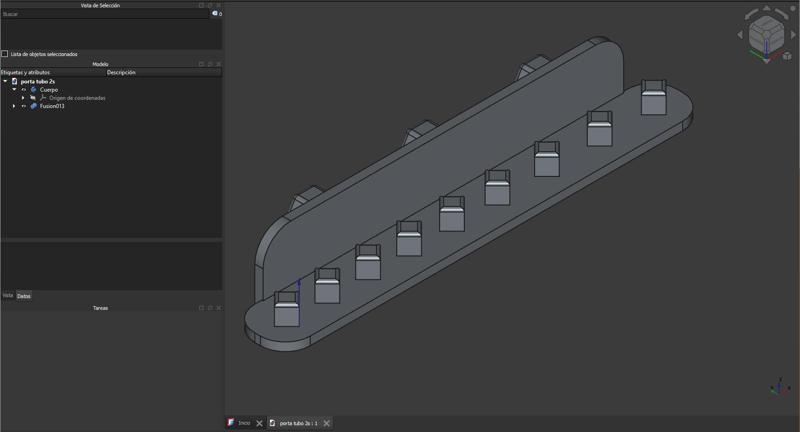The width and height of the screenshot is (800, 432).
Task: Collapse the Cuerpo tree node
Action: click(14, 89)
